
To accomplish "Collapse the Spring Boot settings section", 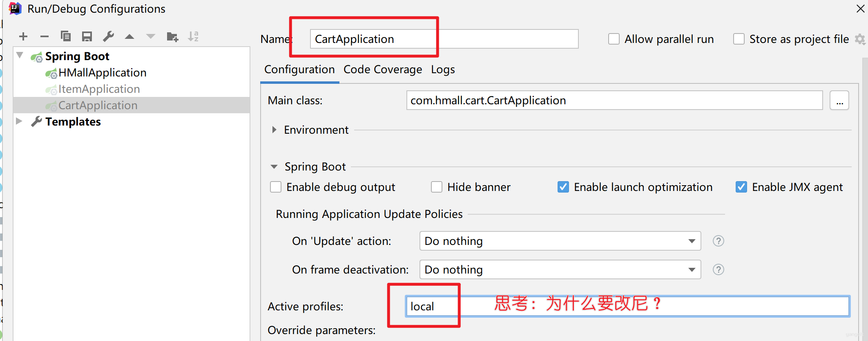I will coord(274,166).
